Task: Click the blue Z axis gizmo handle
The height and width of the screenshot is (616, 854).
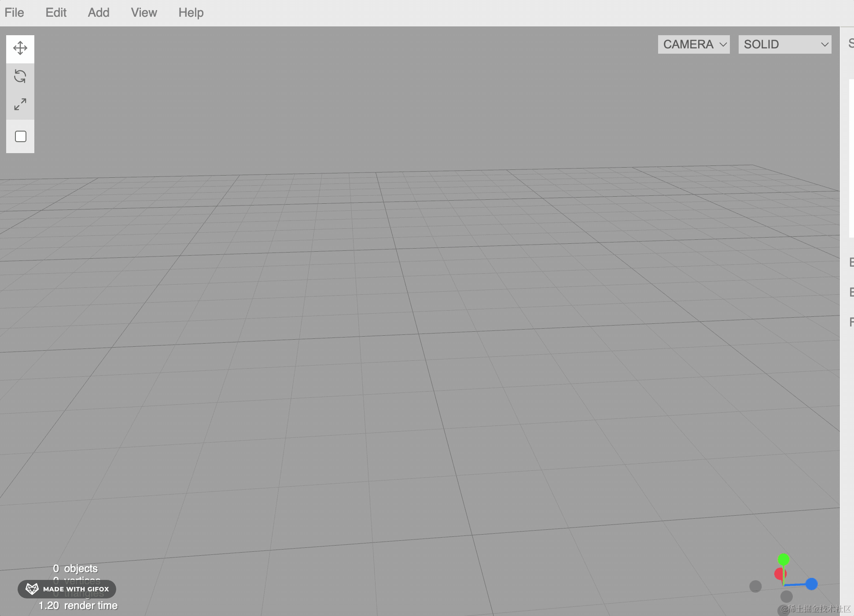Action: pyautogui.click(x=812, y=584)
